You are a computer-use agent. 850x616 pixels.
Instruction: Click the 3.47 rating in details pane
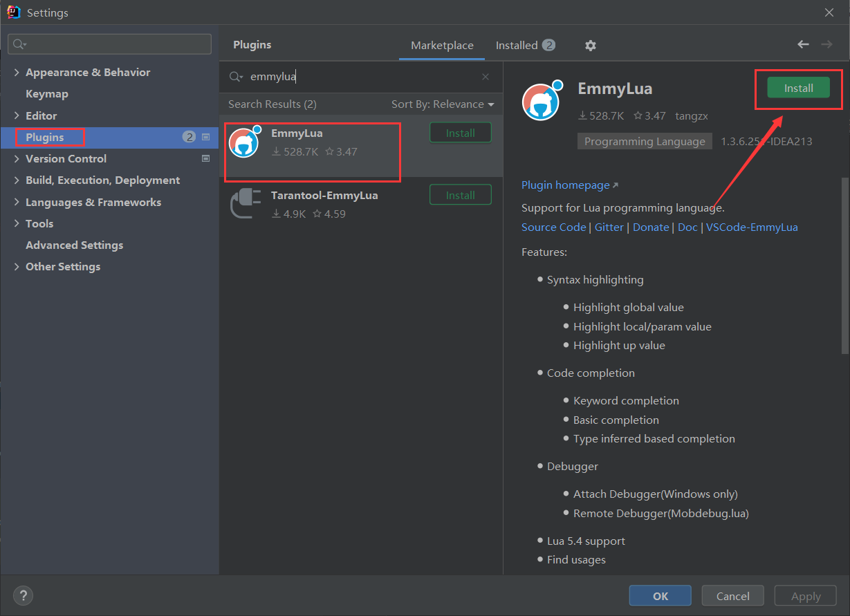point(650,116)
